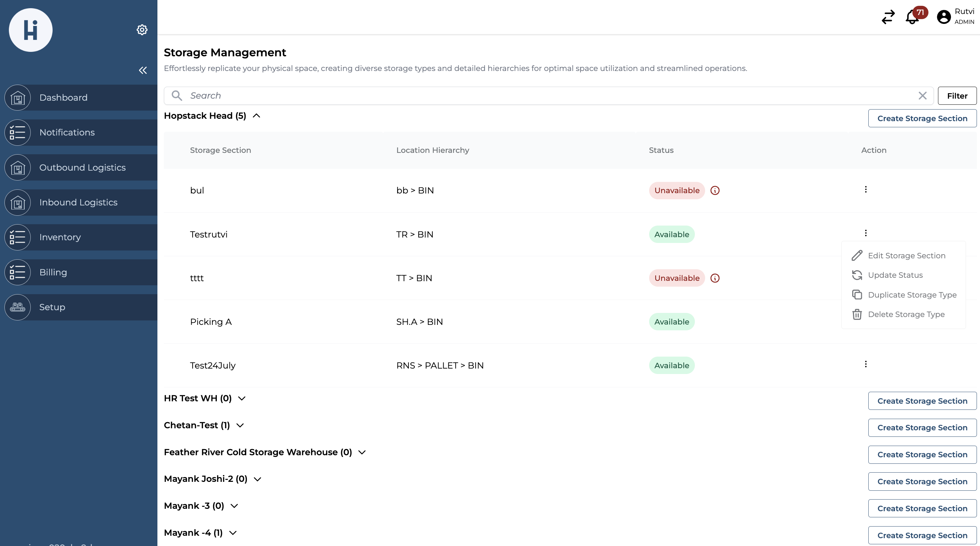Open the notifications bell with badge 71
Viewport: 980px width, 546px height.
tap(913, 17)
